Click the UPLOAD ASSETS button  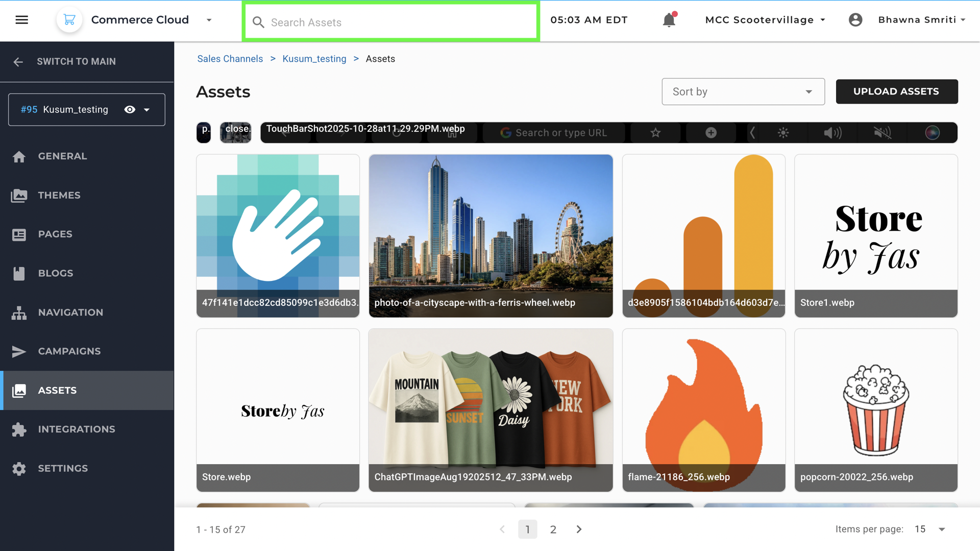[897, 91]
